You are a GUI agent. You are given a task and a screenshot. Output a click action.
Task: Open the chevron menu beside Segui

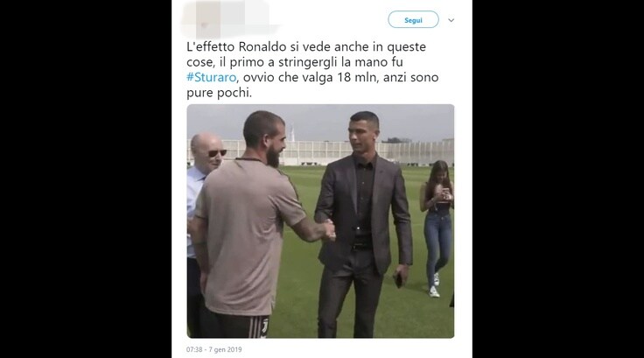pyautogui.click(x=451, y=20)
